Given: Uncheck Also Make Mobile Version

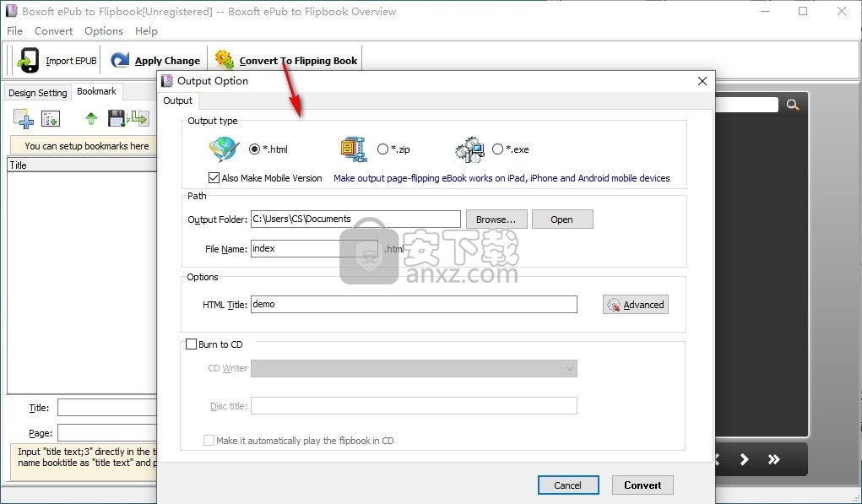Looking at the screenshot, I should [214, 178].
